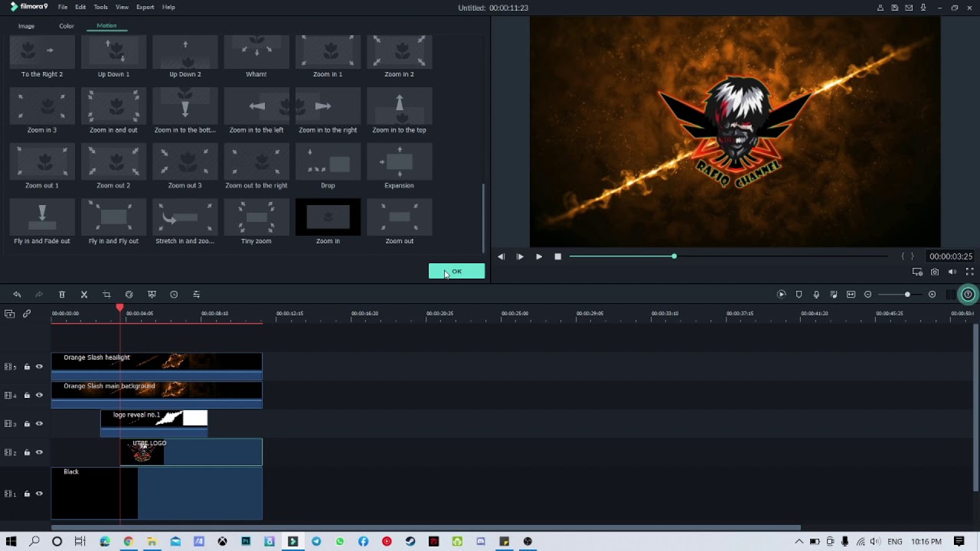Open the Crop and Zoom tool
The height and width of the screenshot is (551, 980).
[x=106, y=295]
